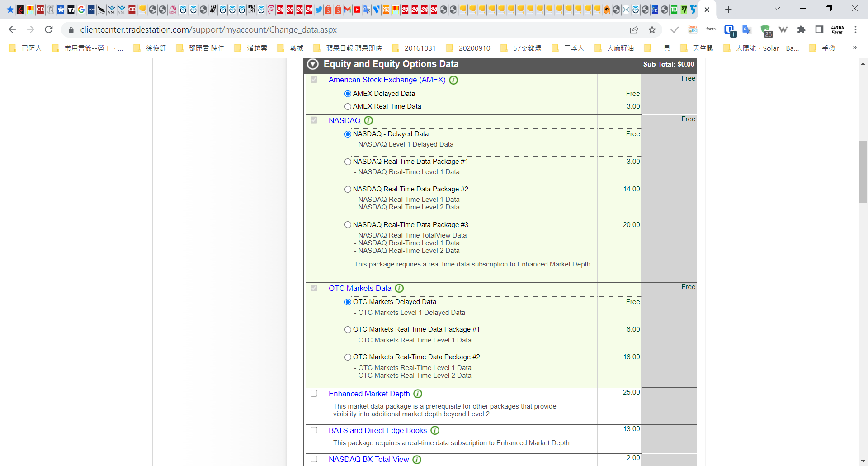The width and height of the screenshot is (868, 466).
Task: Switch to the YouTube browser tab
Action: point(357,10)
